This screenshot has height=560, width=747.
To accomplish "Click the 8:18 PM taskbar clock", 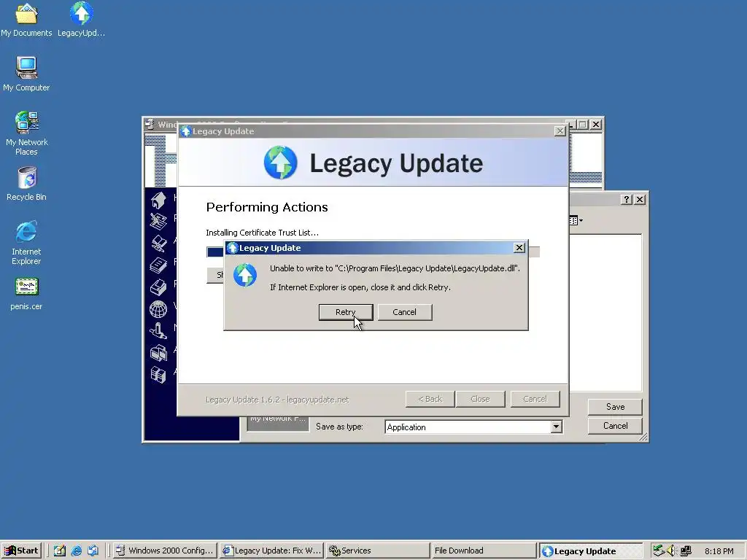I will coord(719,551).
